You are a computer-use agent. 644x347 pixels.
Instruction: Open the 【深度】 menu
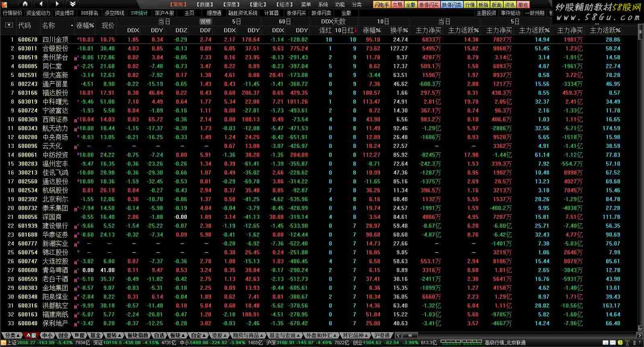[232, 4]
